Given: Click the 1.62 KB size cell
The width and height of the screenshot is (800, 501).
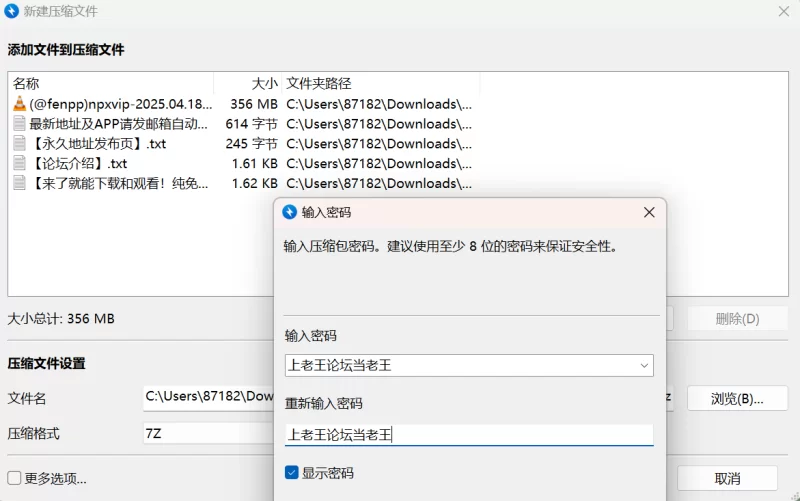Looking at the screenshot, I should pos(255,184).
